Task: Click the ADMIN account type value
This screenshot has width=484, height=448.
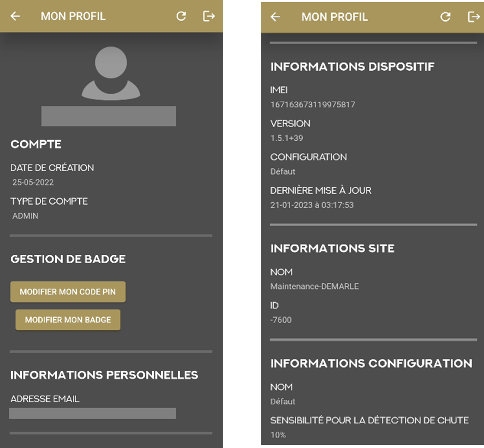Action: click(25, 216)
